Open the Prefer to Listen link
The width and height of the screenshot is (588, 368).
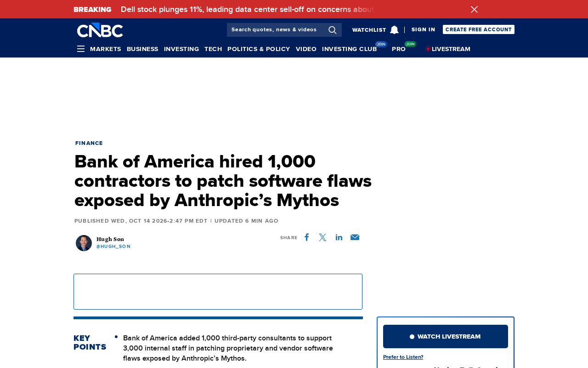click(403, 357)
